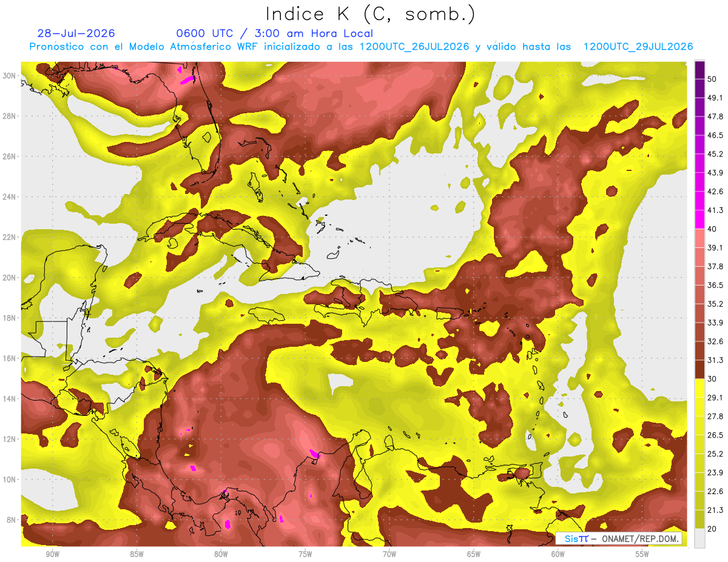This screenshot has width=728, height=562.
Task: Click the color scale value 33.9
Action: pos(715,323)
